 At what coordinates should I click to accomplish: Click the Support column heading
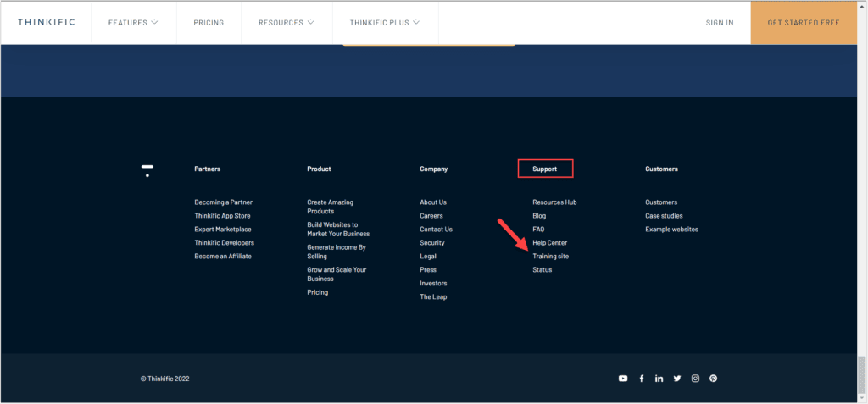tap(545, 169)
